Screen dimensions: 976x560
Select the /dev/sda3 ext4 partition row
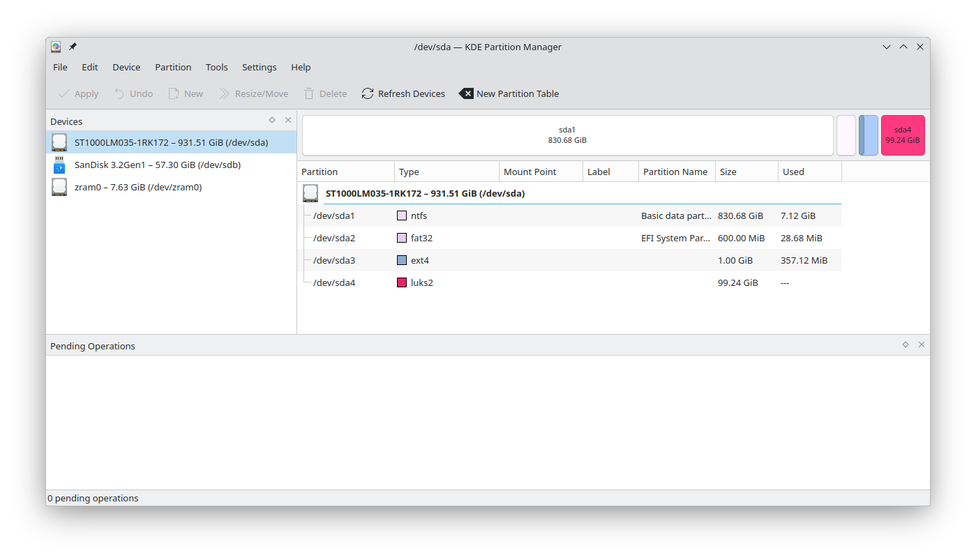pyautogui.click(x=333, y=260)
